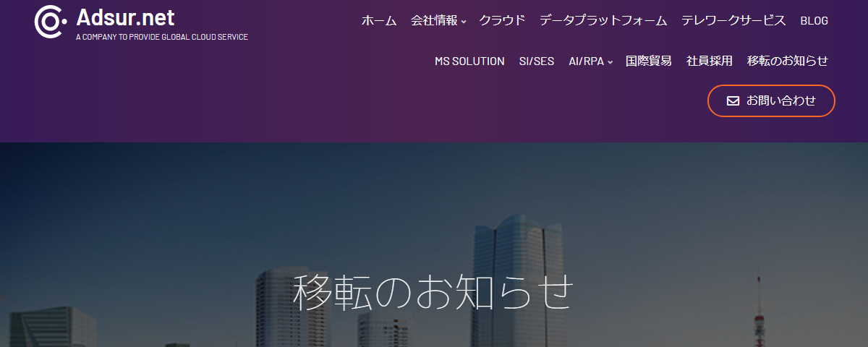Go to the クラウド page
The image size is (868, 347).
coord(502,20)
